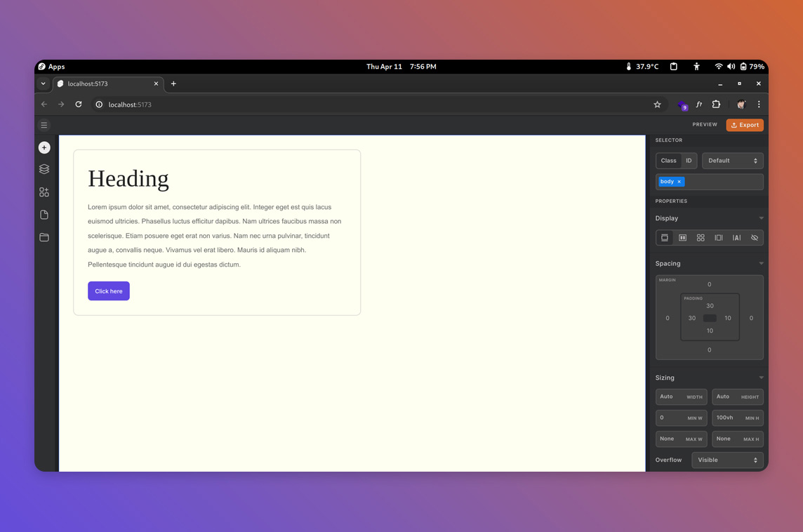The height and width of the screenshot is (532, 803).
Task: Remove the body selector tag
Action: click(679, 182)
